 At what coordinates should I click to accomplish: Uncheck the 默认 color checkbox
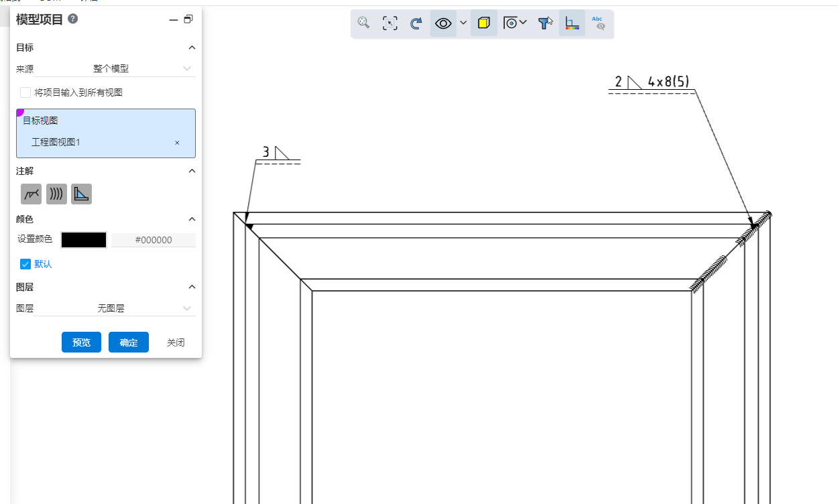pyautogui.click(x=25, y=264)
